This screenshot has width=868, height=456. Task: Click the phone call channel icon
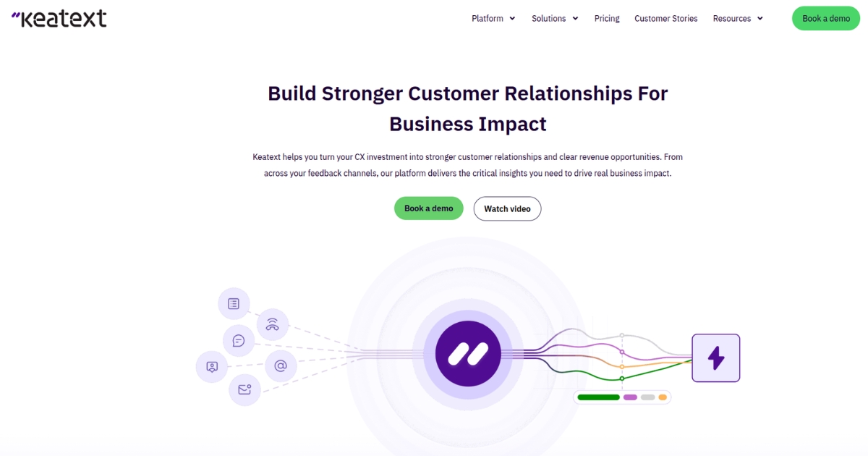(273, 324)
